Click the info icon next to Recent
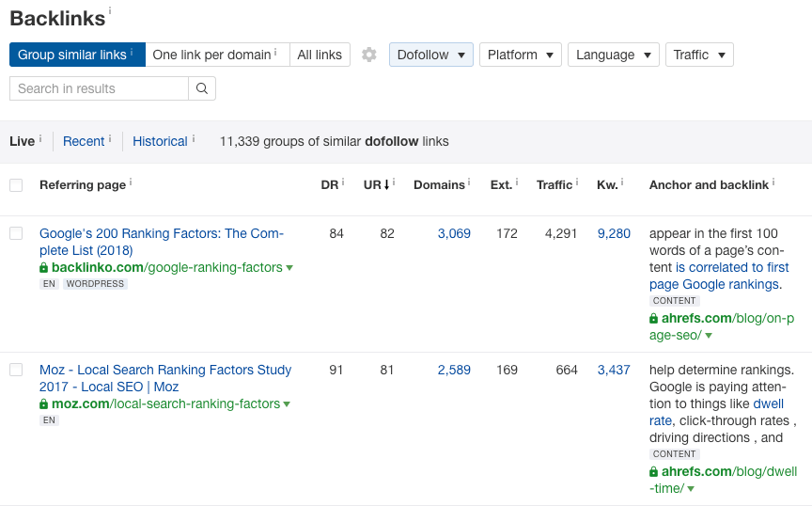812x506 pixels. [110, 138]
